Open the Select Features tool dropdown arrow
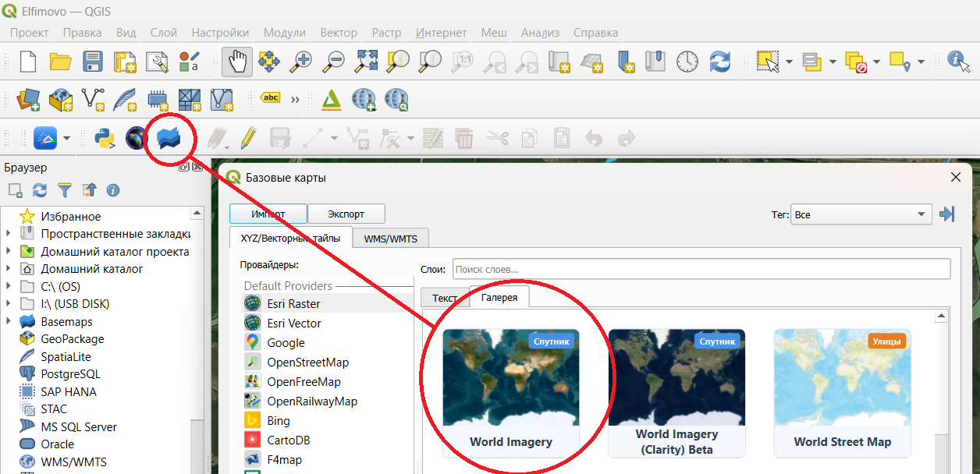 click(x=789, y=62)
